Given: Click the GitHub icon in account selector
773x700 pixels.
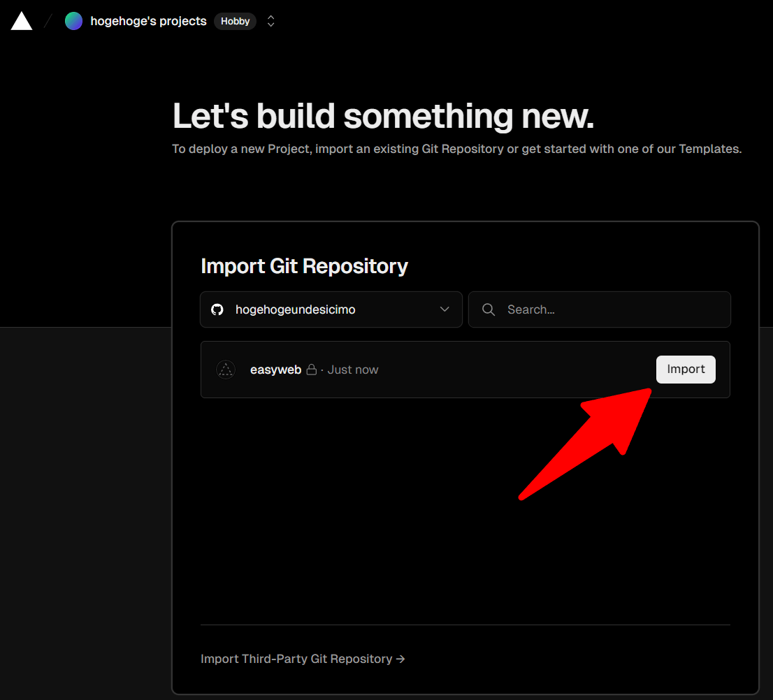Looking at the screenshot, I should pos(217,309).
